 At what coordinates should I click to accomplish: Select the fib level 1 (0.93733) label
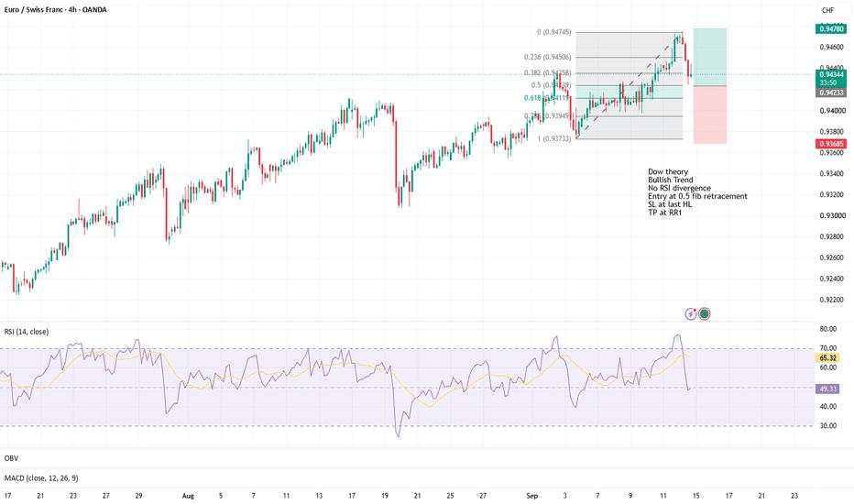554,139
